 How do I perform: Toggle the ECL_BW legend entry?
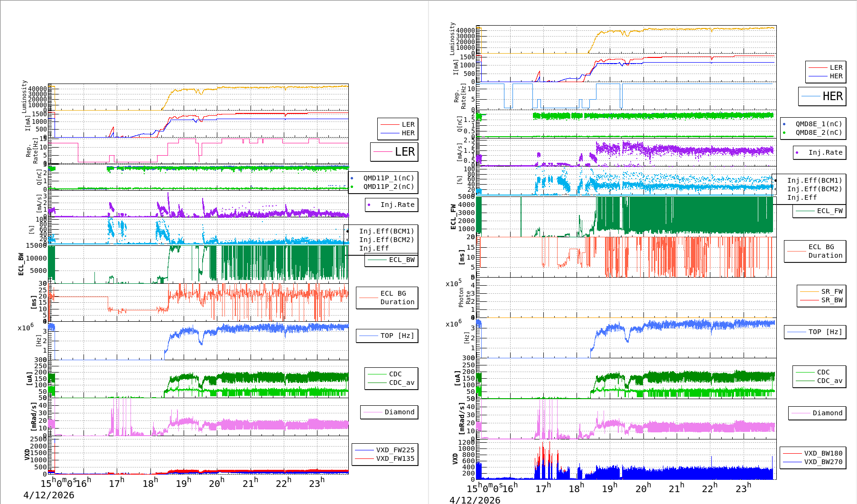[401, 260]
